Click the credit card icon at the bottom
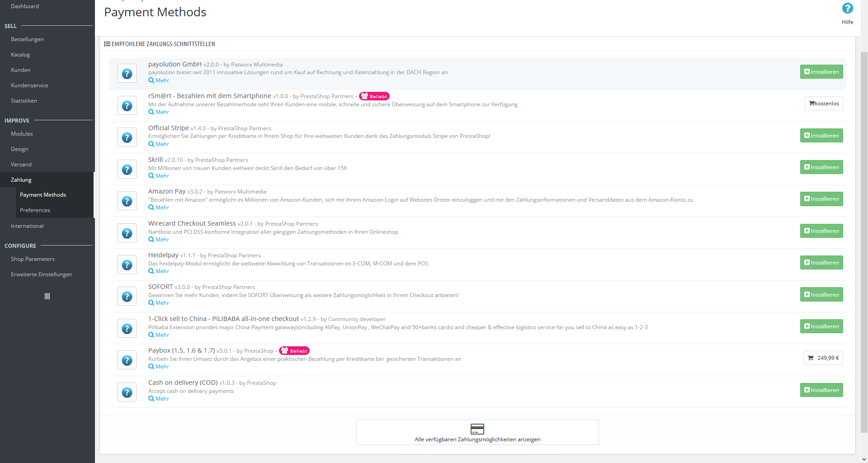Image resolution: width=868 pixels, height=463 pixels. [477, 429]
